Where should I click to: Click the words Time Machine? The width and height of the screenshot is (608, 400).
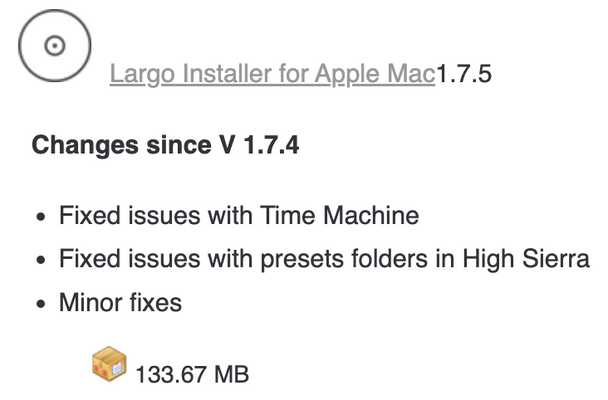point(339,215)
